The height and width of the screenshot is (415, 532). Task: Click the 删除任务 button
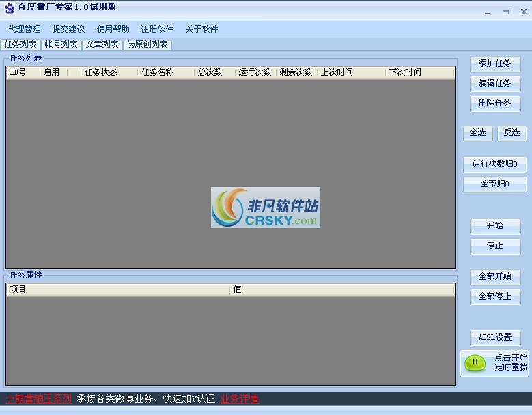495,104
